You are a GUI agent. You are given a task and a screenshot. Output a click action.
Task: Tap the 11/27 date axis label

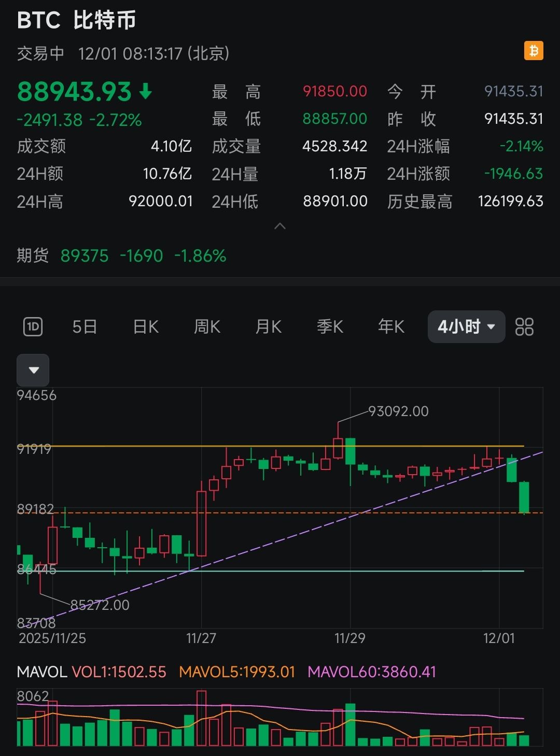201,638
